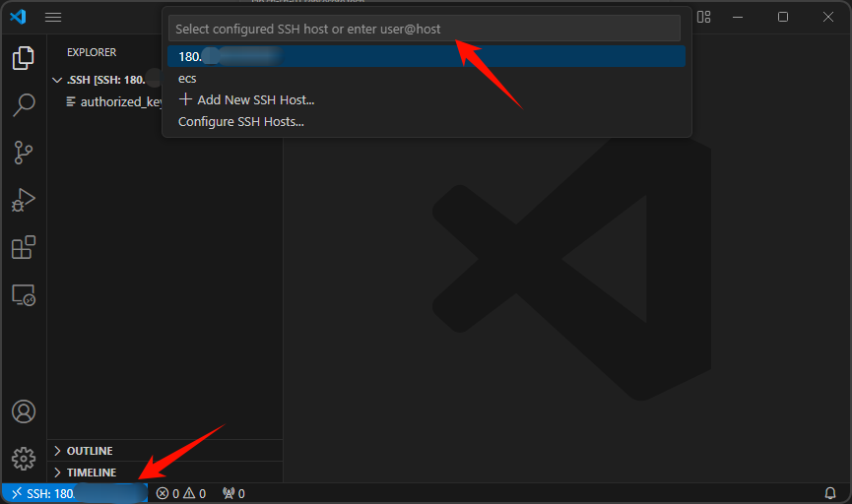Choose Configure SSH Hosts option
852x504 pixels.
[x=240, y=122]
